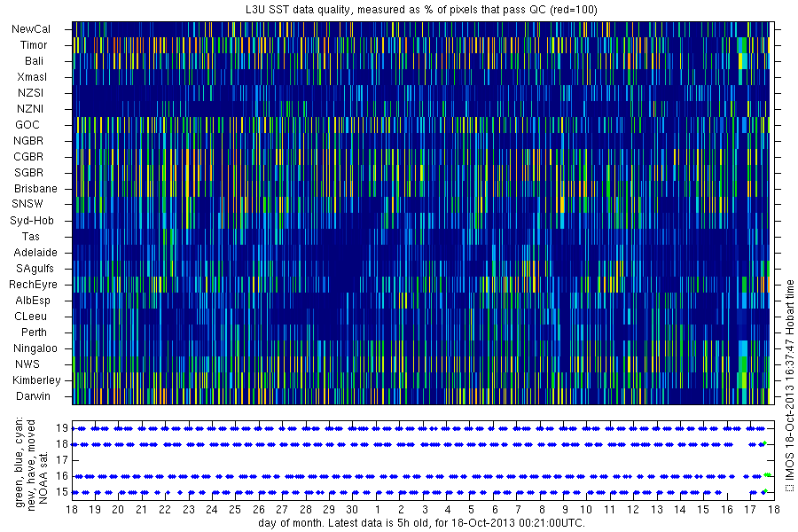Viewport: 798px width, 532px height.
Task: Select the CLeeu region label
Action: click(x=30, y=317)
